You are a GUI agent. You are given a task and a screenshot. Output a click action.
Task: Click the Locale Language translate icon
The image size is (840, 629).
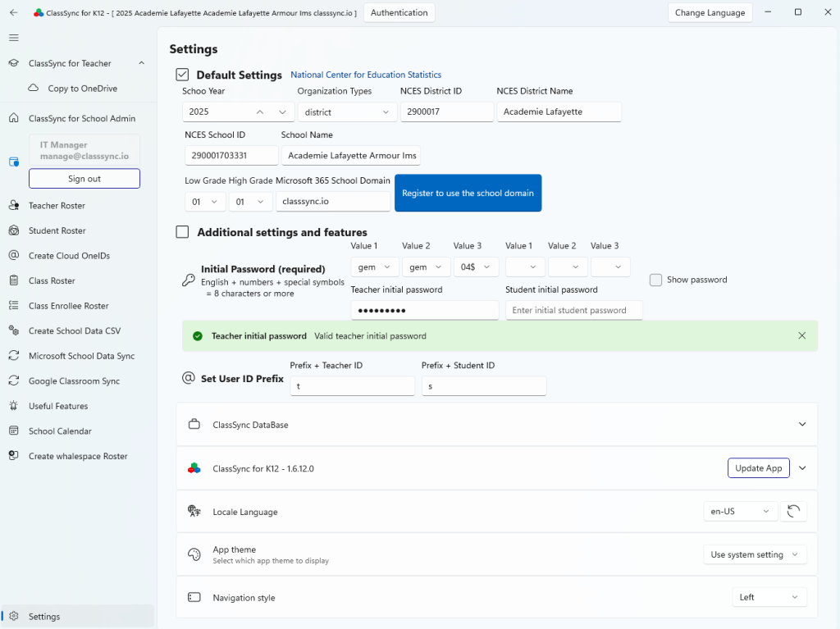click(194, 511)
